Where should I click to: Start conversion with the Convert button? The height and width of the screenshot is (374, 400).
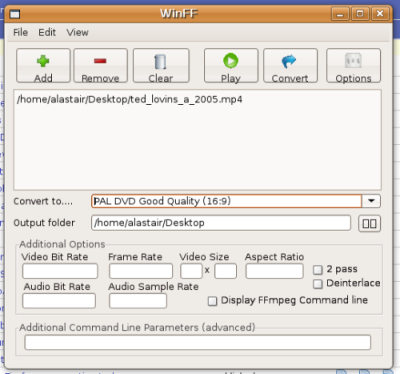tap(290, 66)
